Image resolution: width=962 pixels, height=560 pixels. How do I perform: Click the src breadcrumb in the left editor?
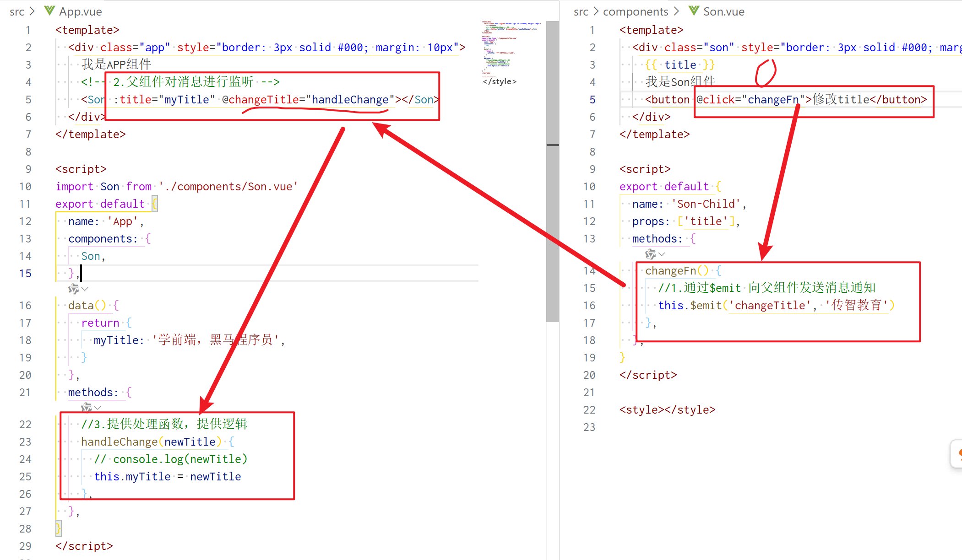pos(16,11)
